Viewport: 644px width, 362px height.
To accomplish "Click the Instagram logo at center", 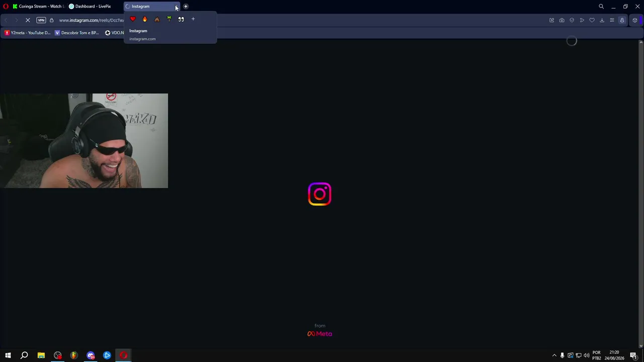I will pos(319,194).
